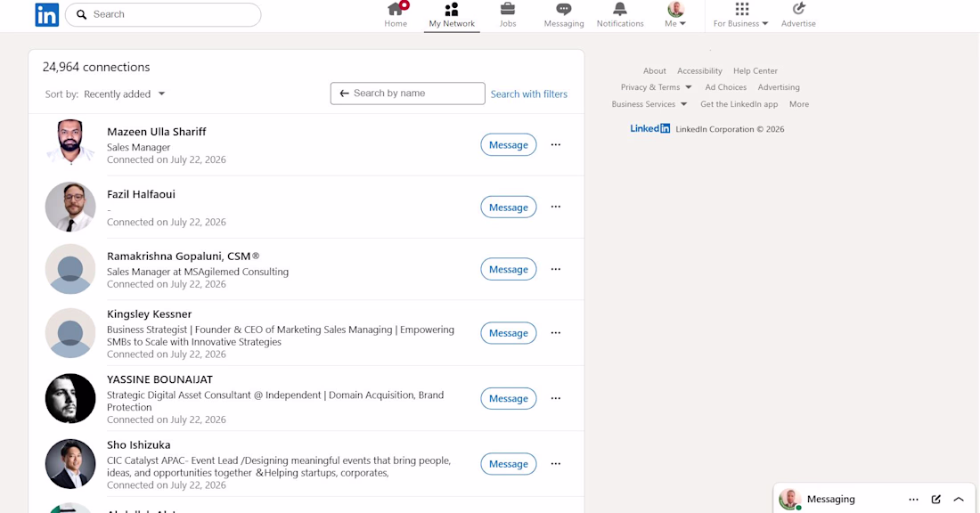980x513 pixels.
Task: Open the Help Center footer link
Action: pyautogui.click(x=755, y=70)
